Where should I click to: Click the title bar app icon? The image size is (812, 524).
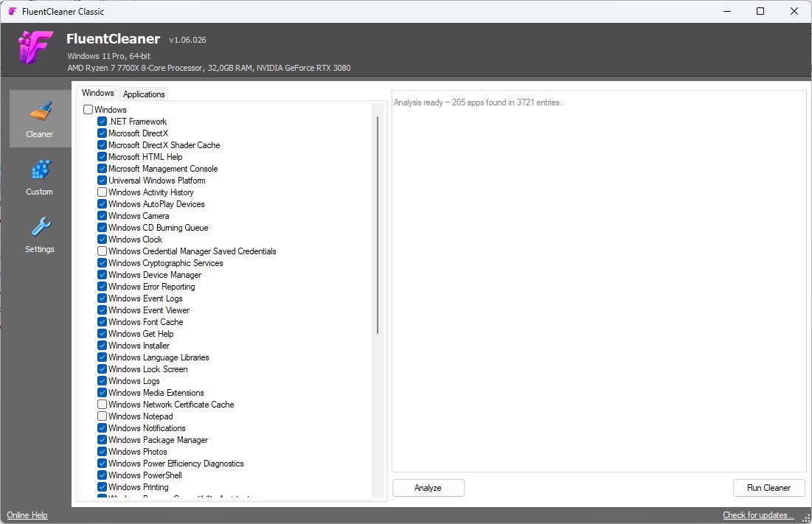tap(13, 11)
